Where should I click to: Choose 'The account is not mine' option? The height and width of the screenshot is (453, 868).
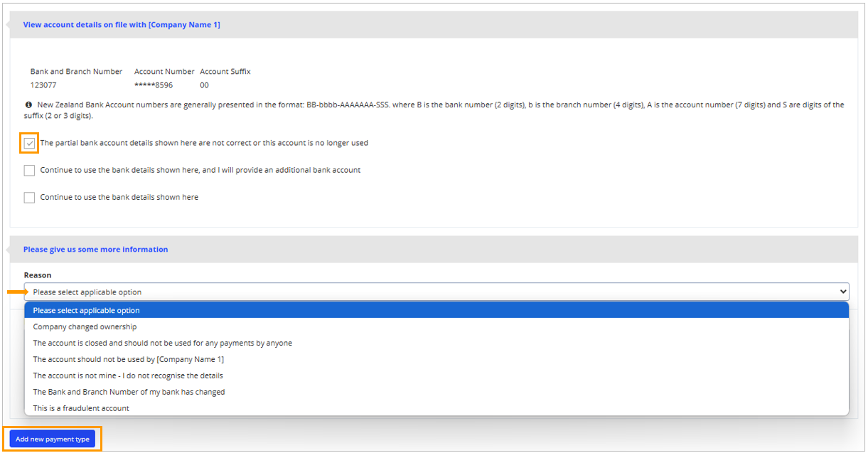point(128,376)
